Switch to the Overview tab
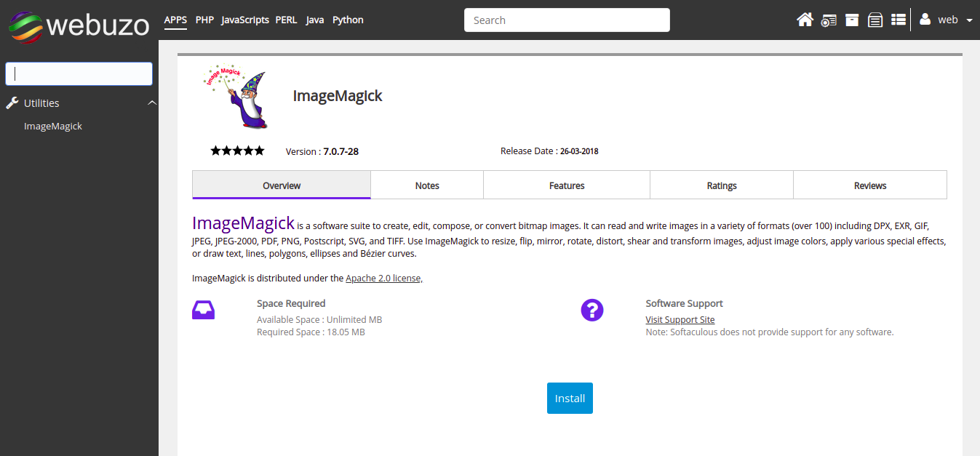This screenshot has height=456, width=980. pos(282,185)
